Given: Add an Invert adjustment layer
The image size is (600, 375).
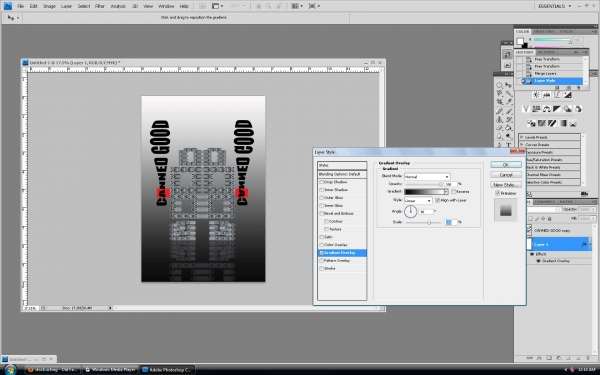Looking at the screenshot, I should pos(531,123).
